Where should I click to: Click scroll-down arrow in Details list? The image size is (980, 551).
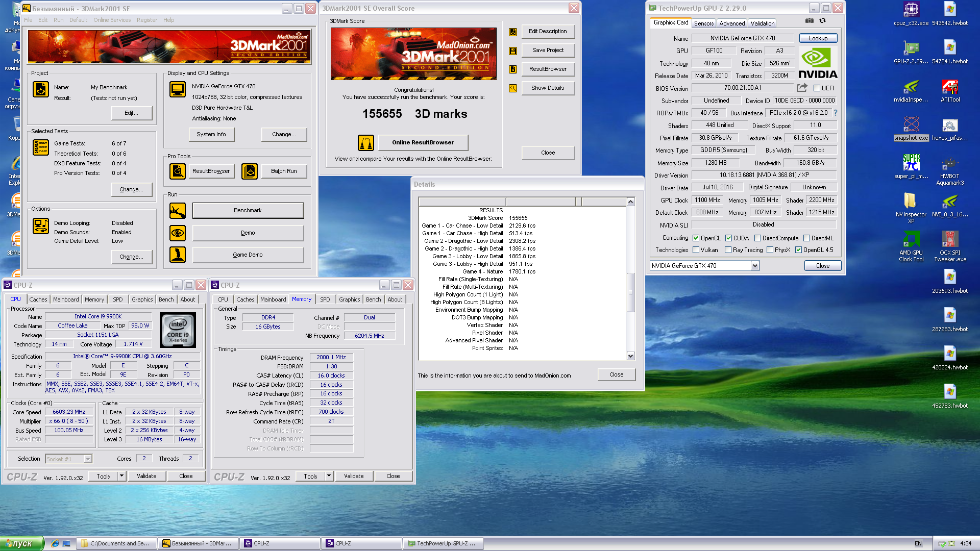coord(630,356)
